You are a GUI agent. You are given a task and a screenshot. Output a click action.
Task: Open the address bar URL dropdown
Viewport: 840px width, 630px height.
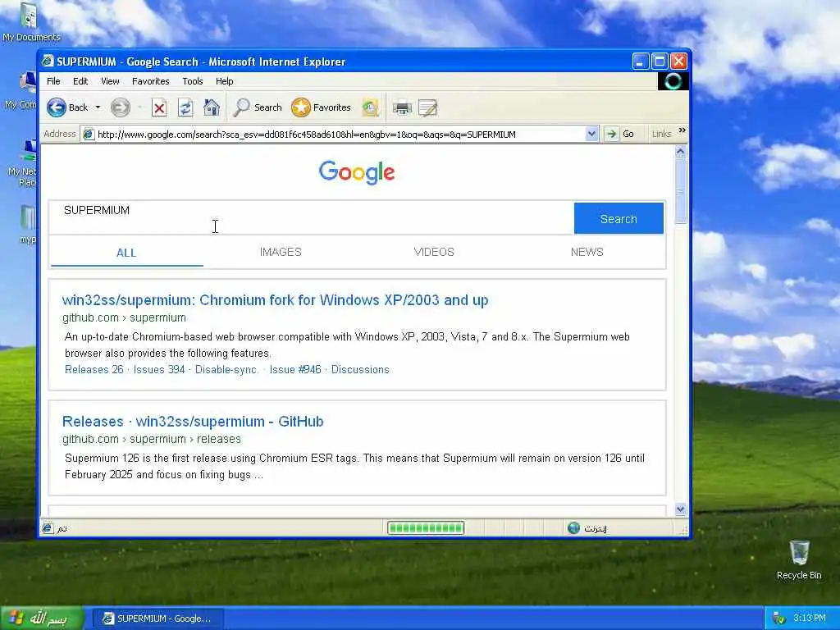pos(591,134)
